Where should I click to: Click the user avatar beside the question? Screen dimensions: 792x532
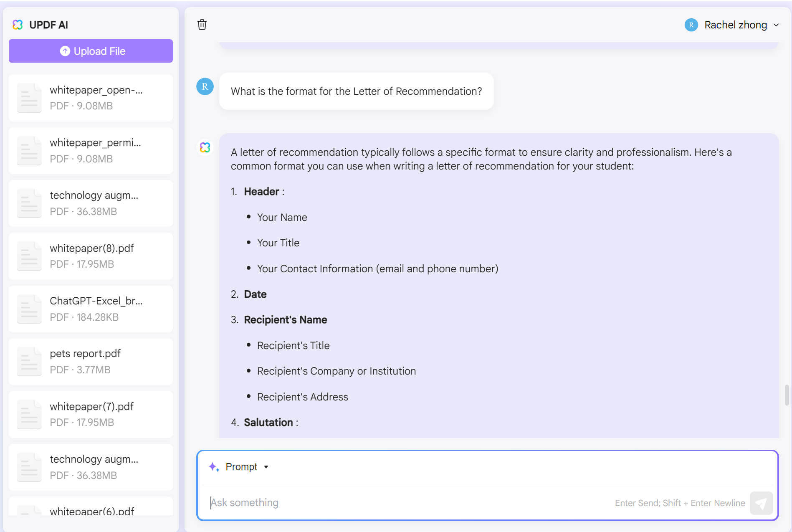205,86
